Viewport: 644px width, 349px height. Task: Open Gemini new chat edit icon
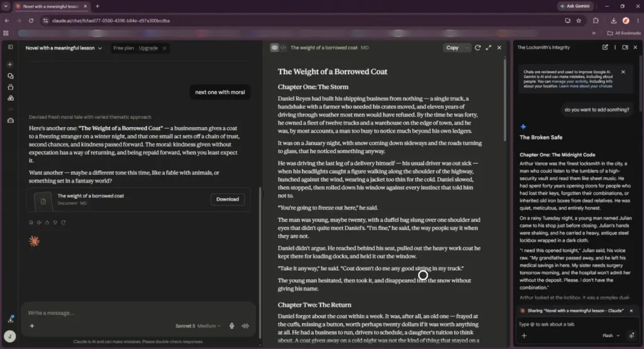point(605,47)
